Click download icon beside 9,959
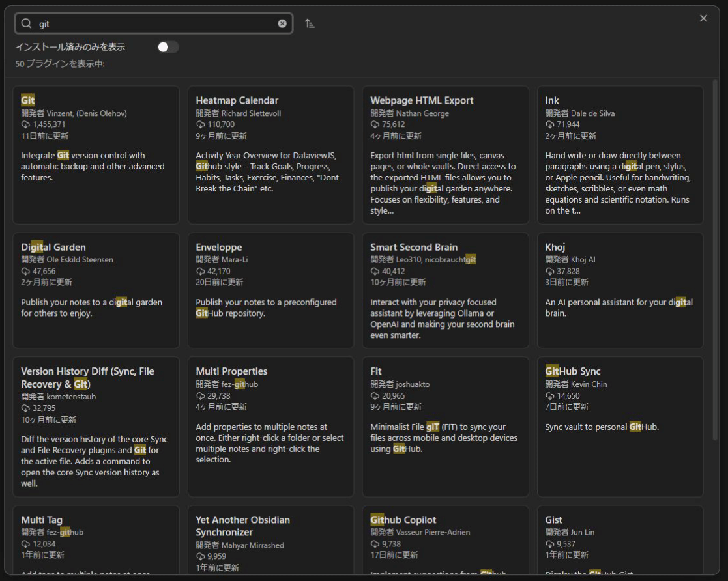Image resolution: width=728 pixels, height=581 pixels. pos(200,556)
